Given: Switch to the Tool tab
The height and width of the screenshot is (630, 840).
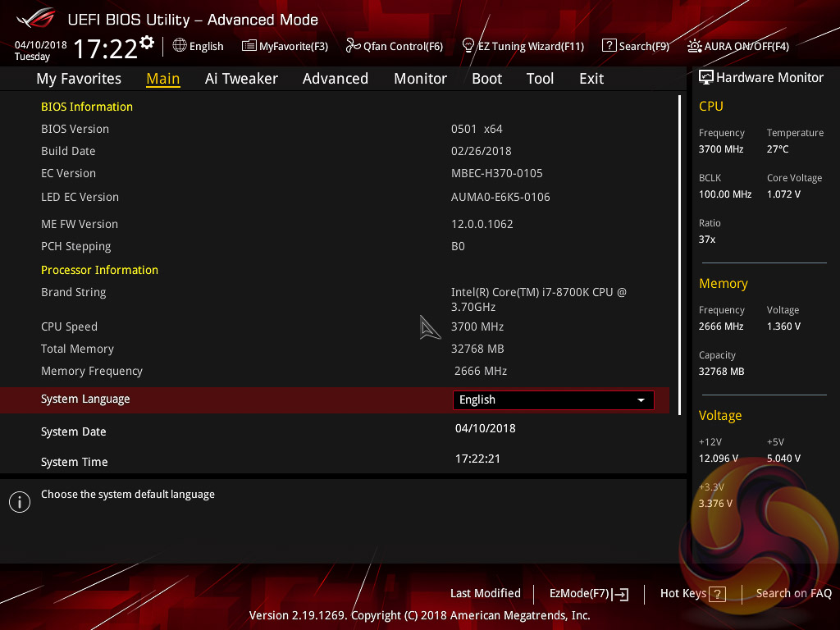Looking at the screenshot, I should coord(540,79).
